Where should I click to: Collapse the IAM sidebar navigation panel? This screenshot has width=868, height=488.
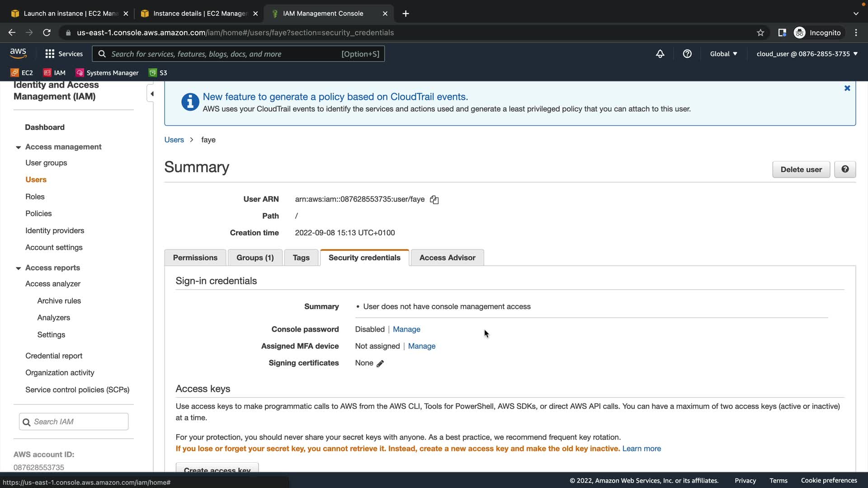[152, 94]
